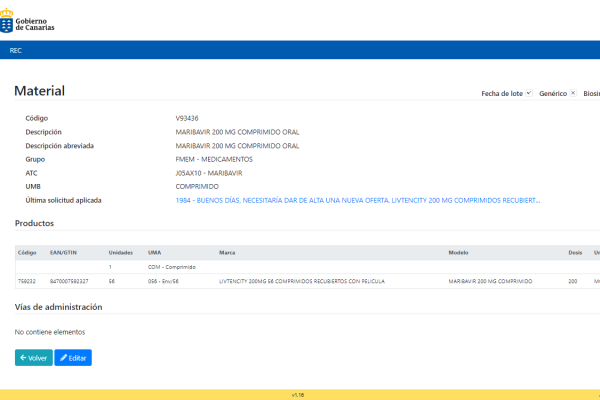This screenshot has width=600, height=400.
Task: Sort table by Código column header
Action: tap(27, 252)
